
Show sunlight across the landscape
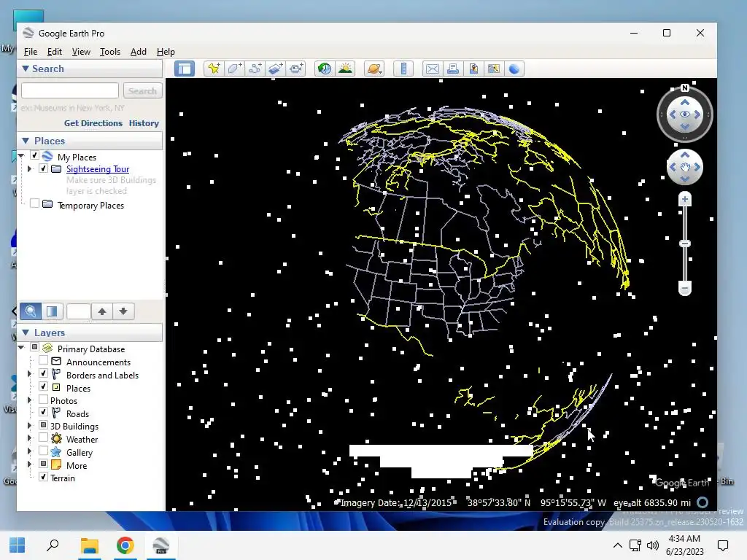345,69
